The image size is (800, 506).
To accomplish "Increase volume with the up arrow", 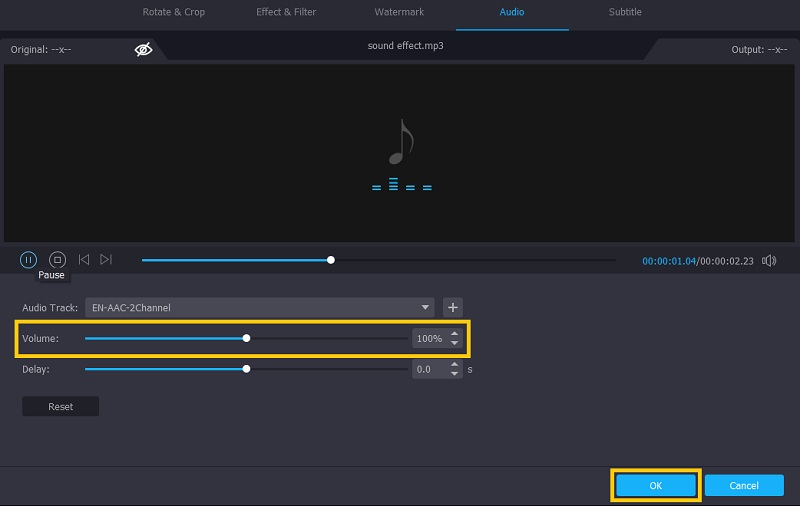I will [455, 334].
